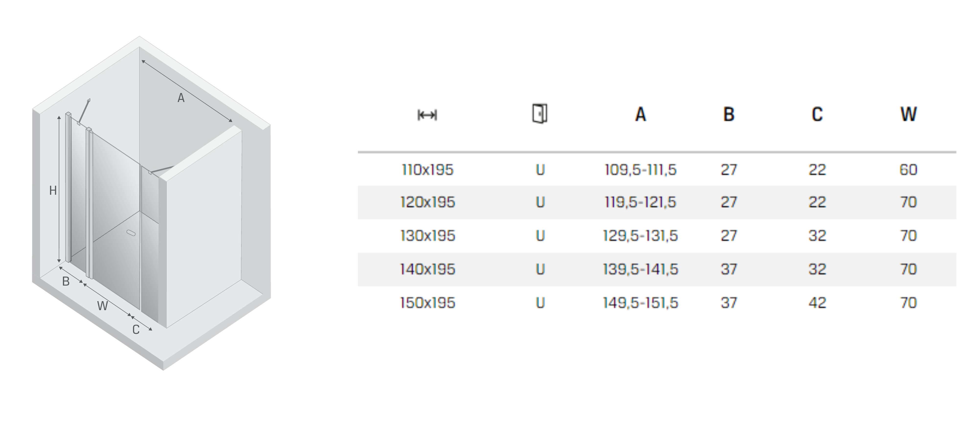Click the door icon in table header
Viewport: 980px width, 422px height.
point(540,113)
